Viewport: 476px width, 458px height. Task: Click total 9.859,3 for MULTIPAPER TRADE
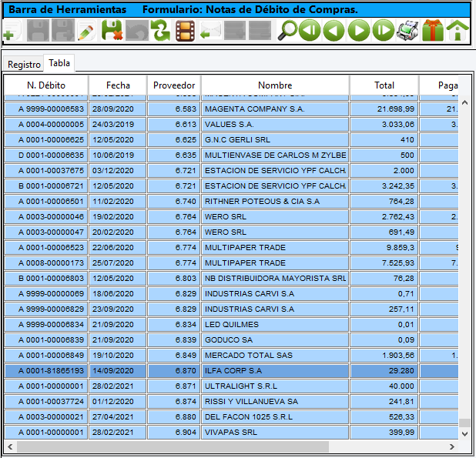pos(384,248)
